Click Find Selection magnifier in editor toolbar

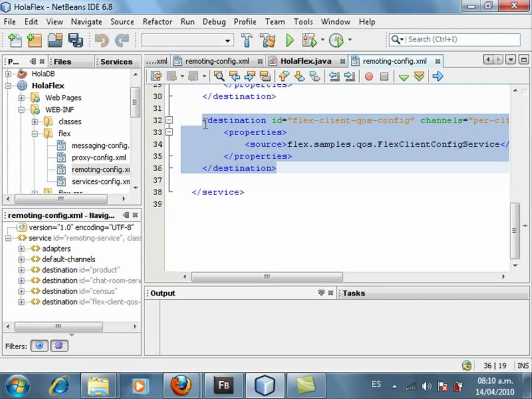click(219, 76)
